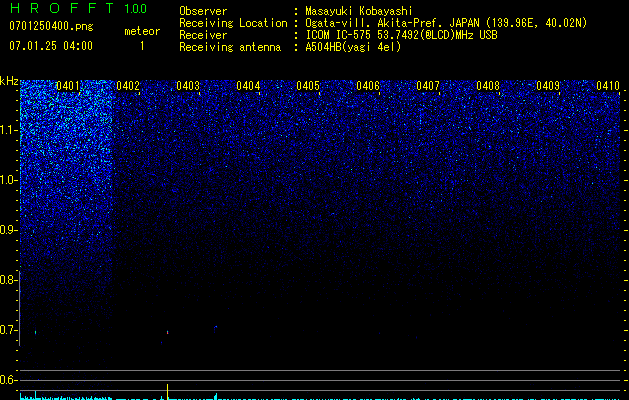
Task: Click the 0401 time marker
Action: (x=68, y=86)
